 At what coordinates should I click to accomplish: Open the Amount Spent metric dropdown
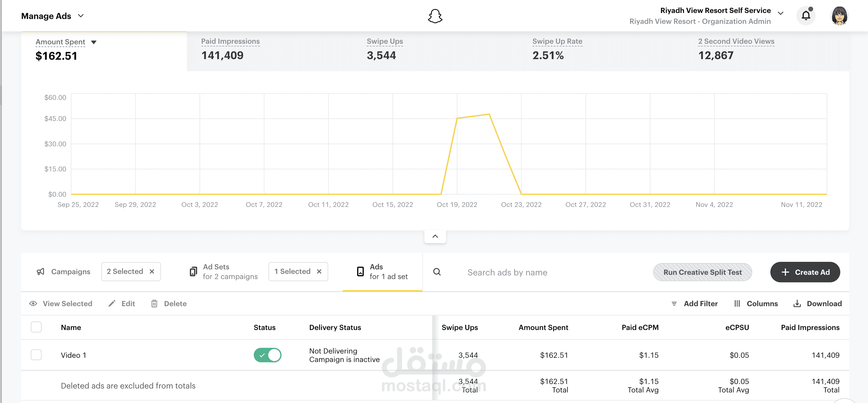click(x=94, y=42)
